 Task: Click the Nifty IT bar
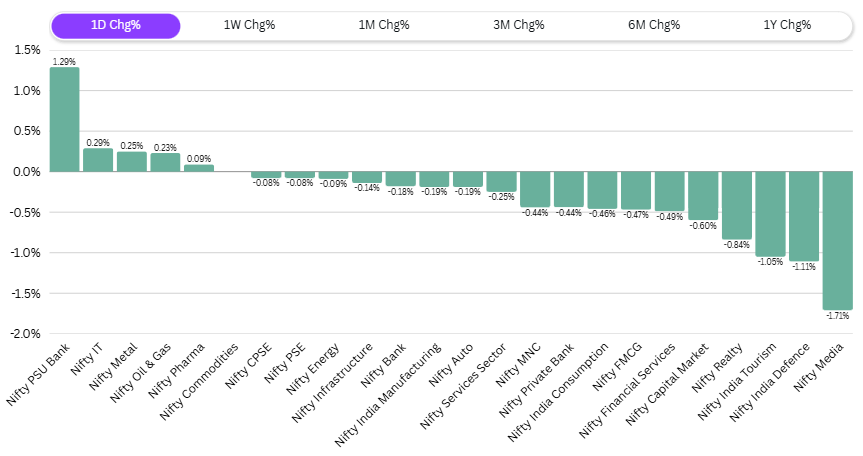[98, 160]
